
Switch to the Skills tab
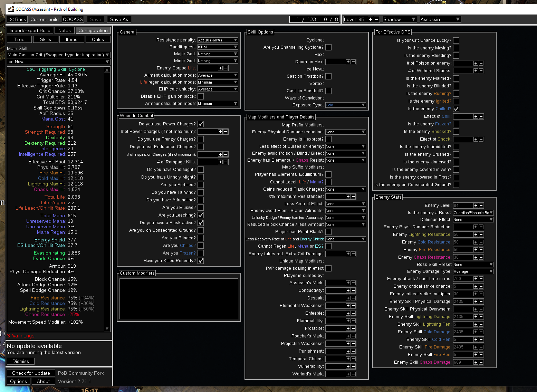pos(46,39)
